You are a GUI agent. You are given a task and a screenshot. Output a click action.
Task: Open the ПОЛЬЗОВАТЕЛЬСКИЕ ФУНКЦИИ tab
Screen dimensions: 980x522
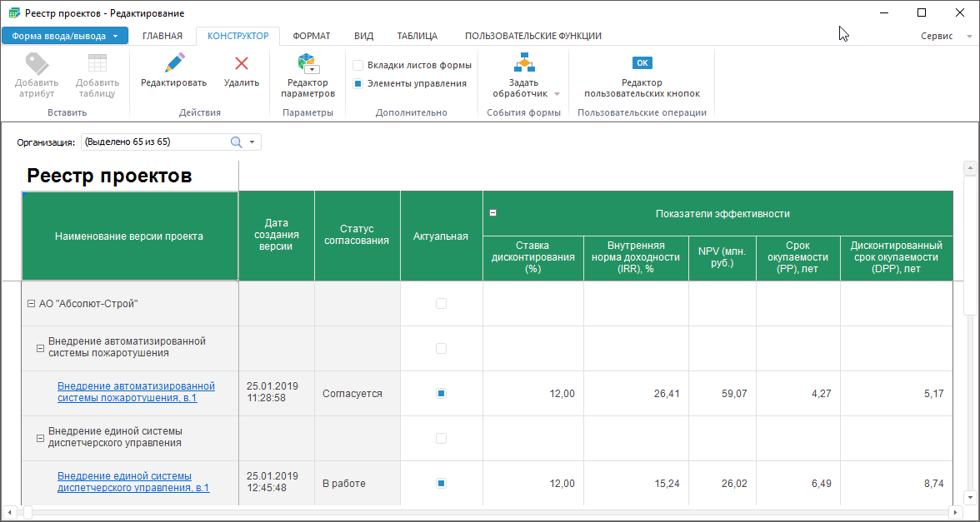pyautogui.click(x=532, y=36)
